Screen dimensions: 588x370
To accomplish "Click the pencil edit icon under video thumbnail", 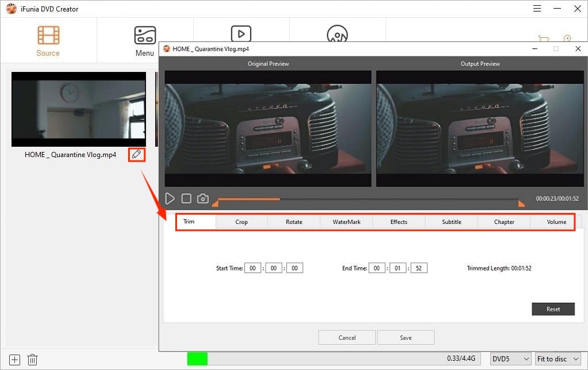I will point(136,154).
